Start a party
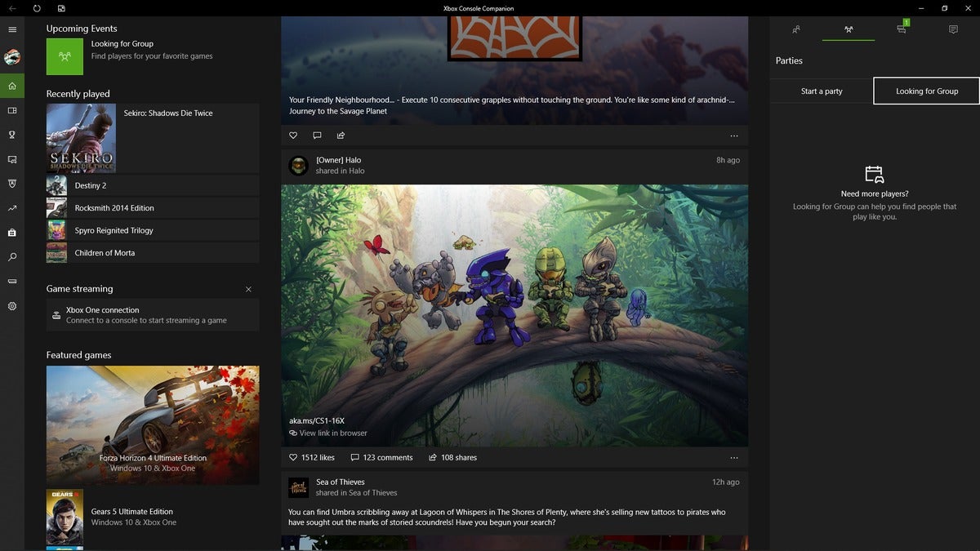980x551 pixels. tap(822, 91)
